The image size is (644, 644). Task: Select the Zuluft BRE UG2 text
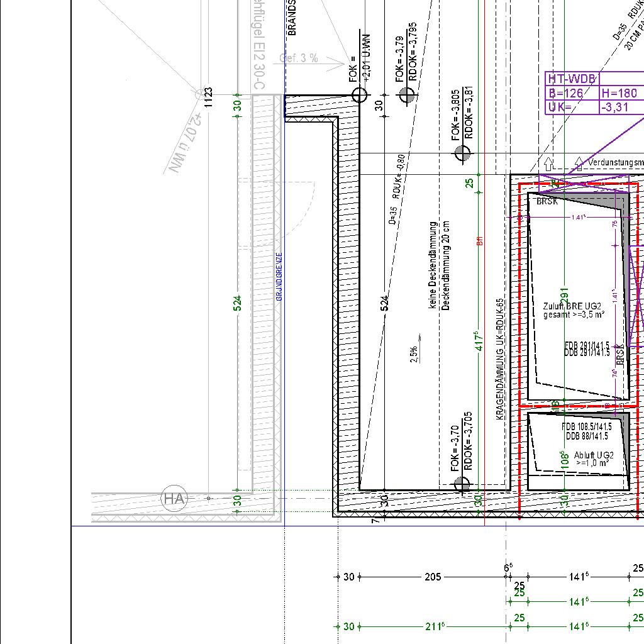(574, 306)
